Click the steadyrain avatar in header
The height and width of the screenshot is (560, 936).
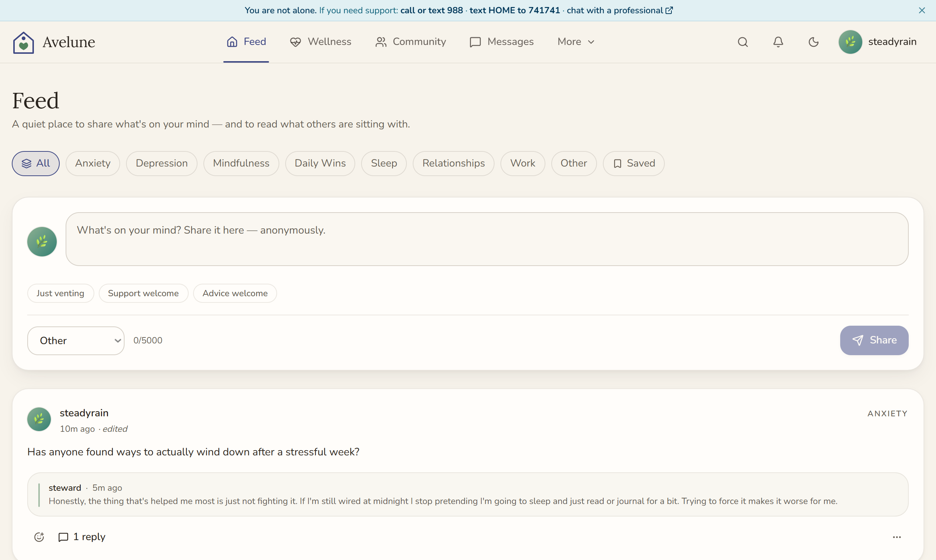click(x=850, y=42)
